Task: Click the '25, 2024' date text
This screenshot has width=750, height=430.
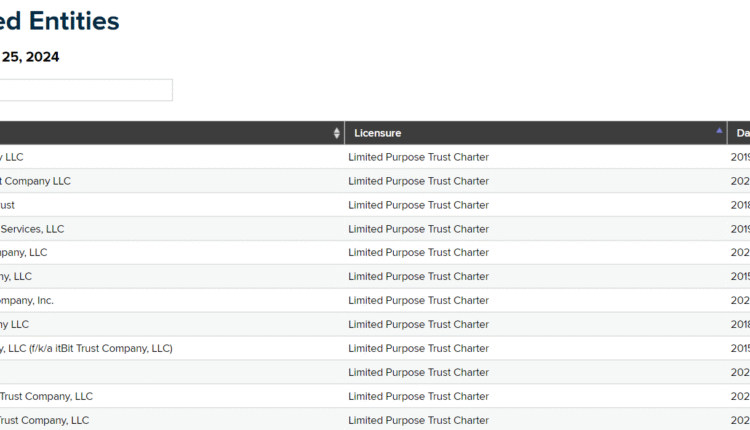Action: pos(29,57)
